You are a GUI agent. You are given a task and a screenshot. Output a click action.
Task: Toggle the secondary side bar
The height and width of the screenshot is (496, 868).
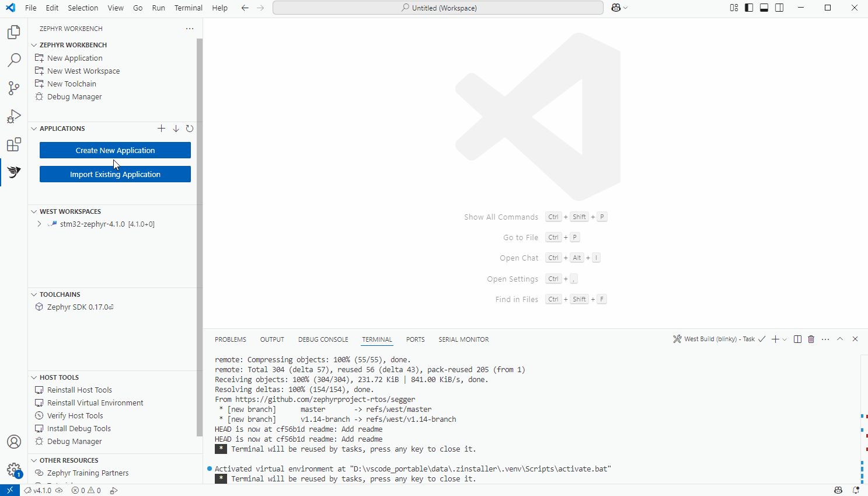pyautogui.click(x=779, y=8)
